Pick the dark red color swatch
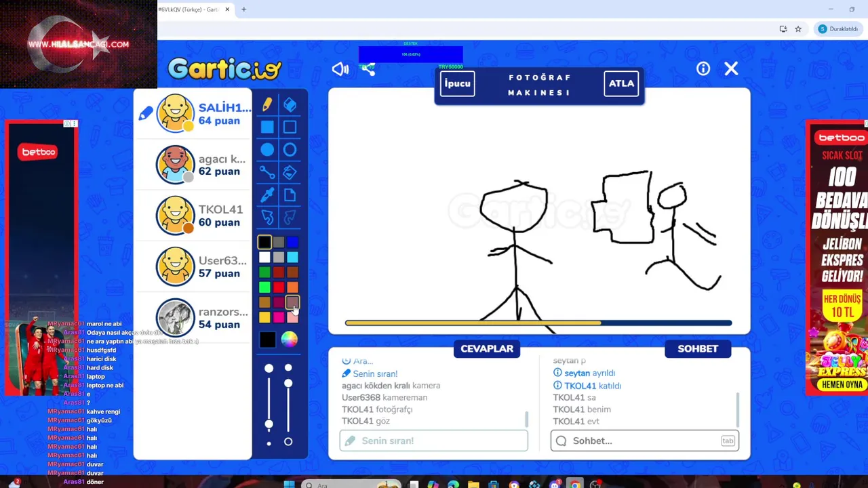Image resolution: width=868 pixels, height=488 pixels. point(279,272)
